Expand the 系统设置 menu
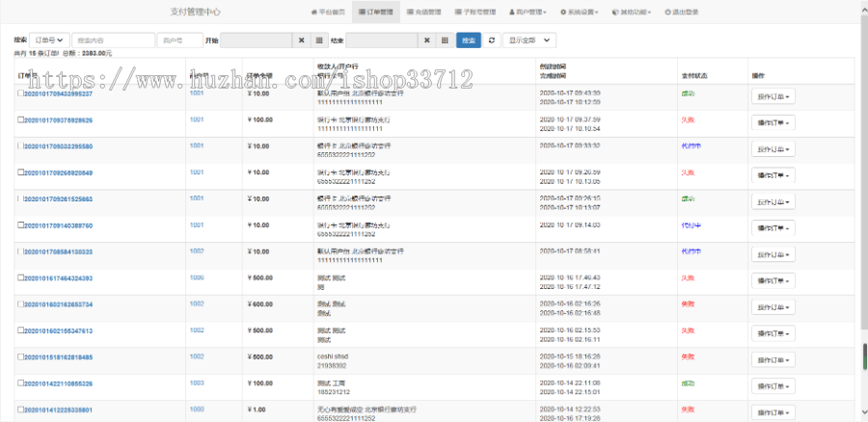 pyautogui.click(x=579, y=12)
